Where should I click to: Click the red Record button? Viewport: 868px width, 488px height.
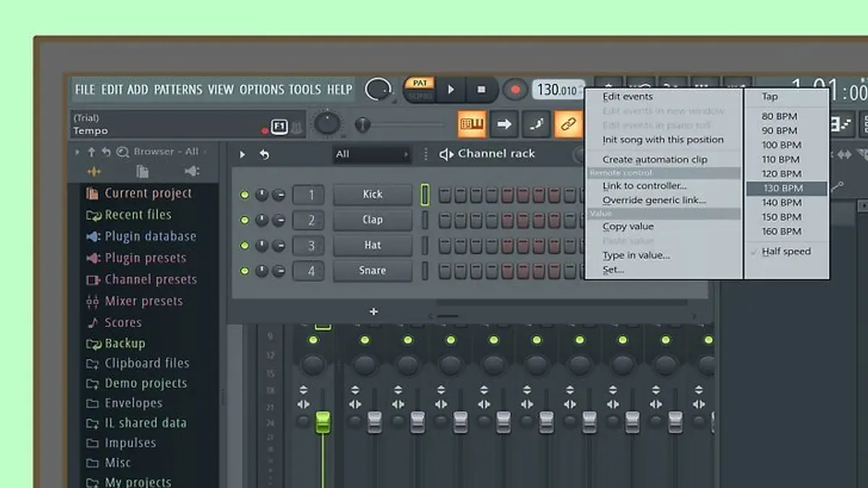coord(515,90)
